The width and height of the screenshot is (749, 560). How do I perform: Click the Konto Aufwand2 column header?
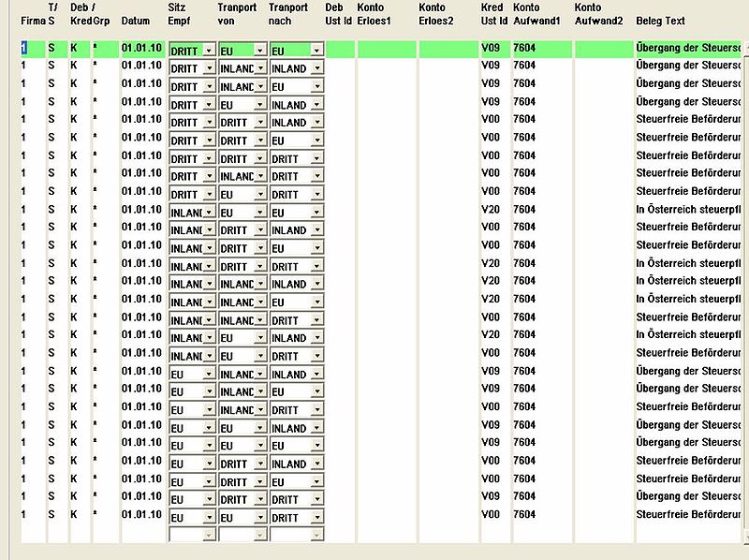(x=599, y=14)
